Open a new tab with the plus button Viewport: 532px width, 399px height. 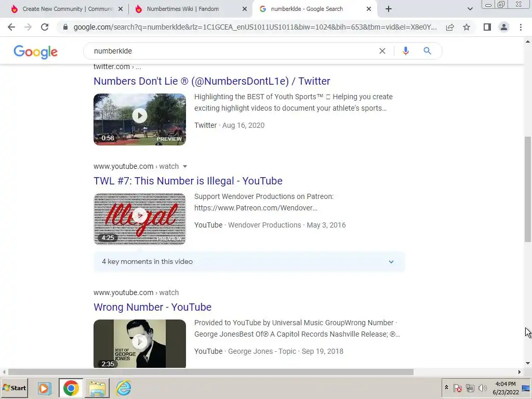click(x=389, y=9)
